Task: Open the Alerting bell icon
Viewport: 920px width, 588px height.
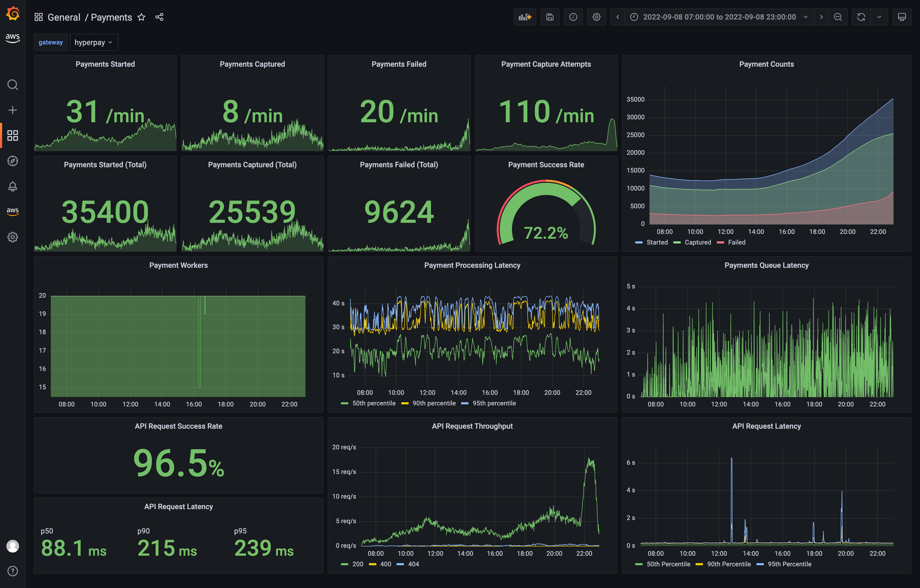Action: 13,186
